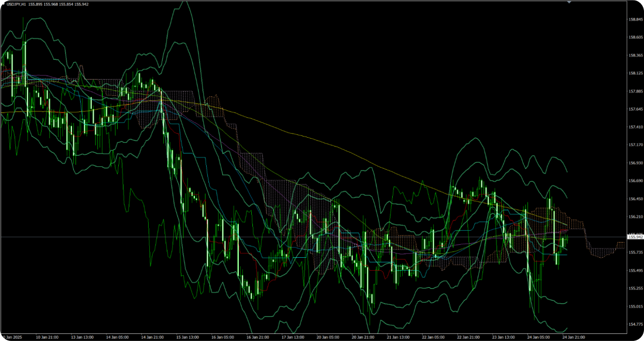
Task: Click the 17 Jan 13:00 time label
Action: 293,337
